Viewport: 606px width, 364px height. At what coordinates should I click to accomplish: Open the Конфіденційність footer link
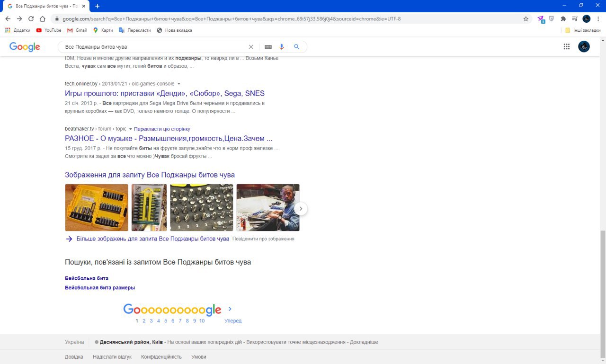coord(161,357)
